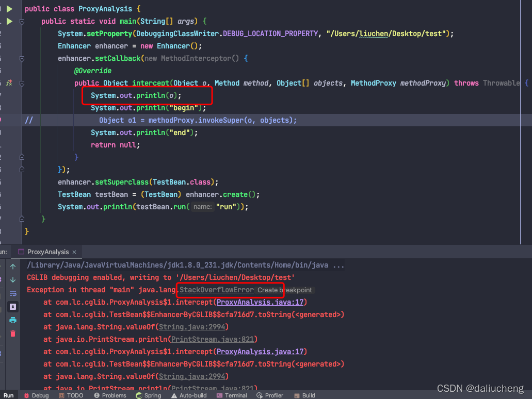
Task: Open the TODO tool window
Action: (71, 395)
